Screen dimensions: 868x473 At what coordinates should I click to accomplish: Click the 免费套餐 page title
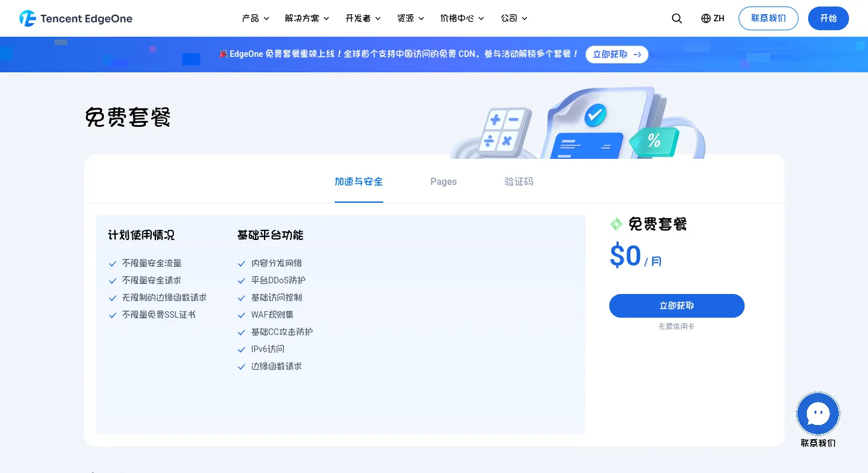pos(128,117)
